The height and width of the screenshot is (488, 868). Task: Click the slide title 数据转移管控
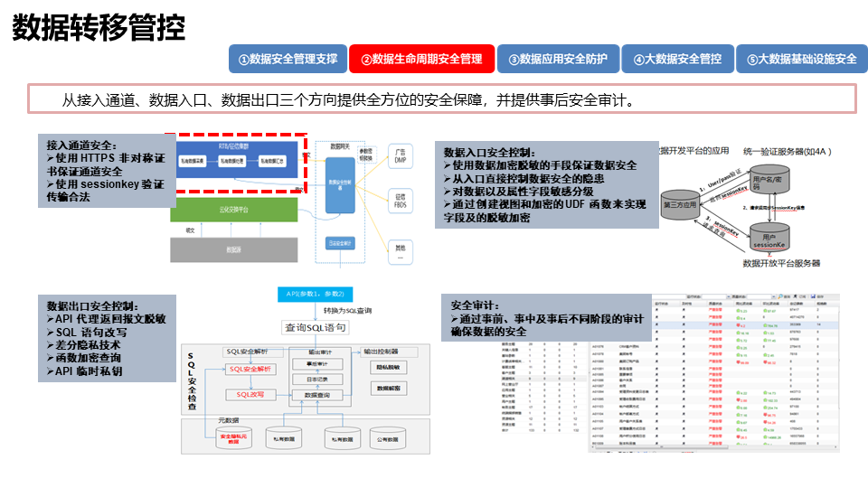pos(99,28)
